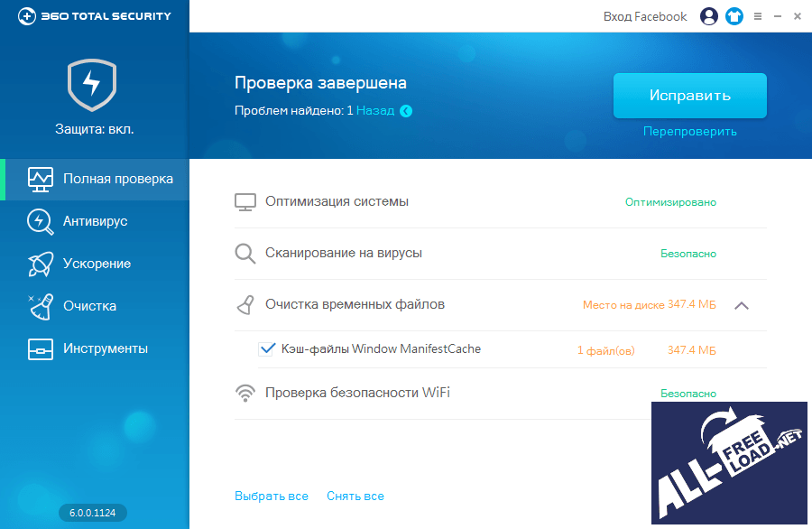Click the Перепроверить link
The height and width of the screenshot is (529, 812).
689,131
